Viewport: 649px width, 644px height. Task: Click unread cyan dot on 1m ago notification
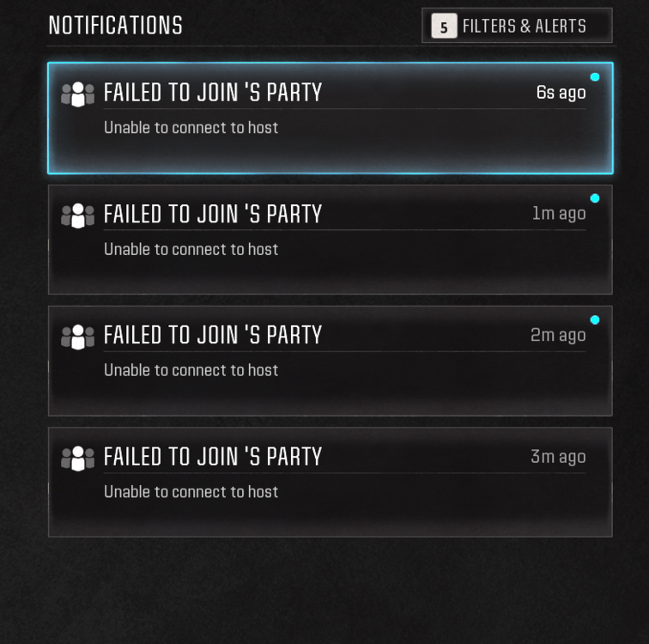(x=595, y=198)
